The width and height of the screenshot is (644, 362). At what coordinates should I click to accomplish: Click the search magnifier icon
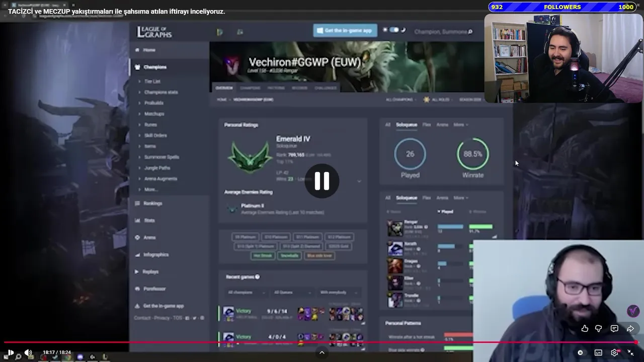pyautogui.click(x=470, y=32)
